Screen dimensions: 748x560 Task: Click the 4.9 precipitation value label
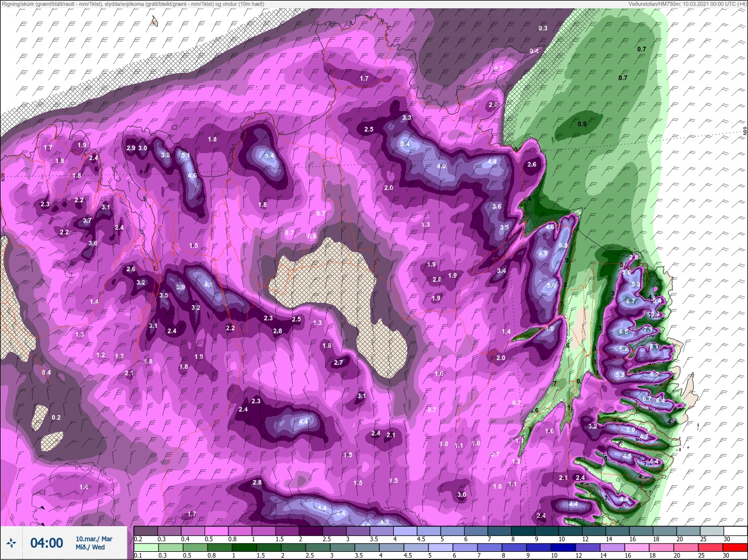coord(542,254)
